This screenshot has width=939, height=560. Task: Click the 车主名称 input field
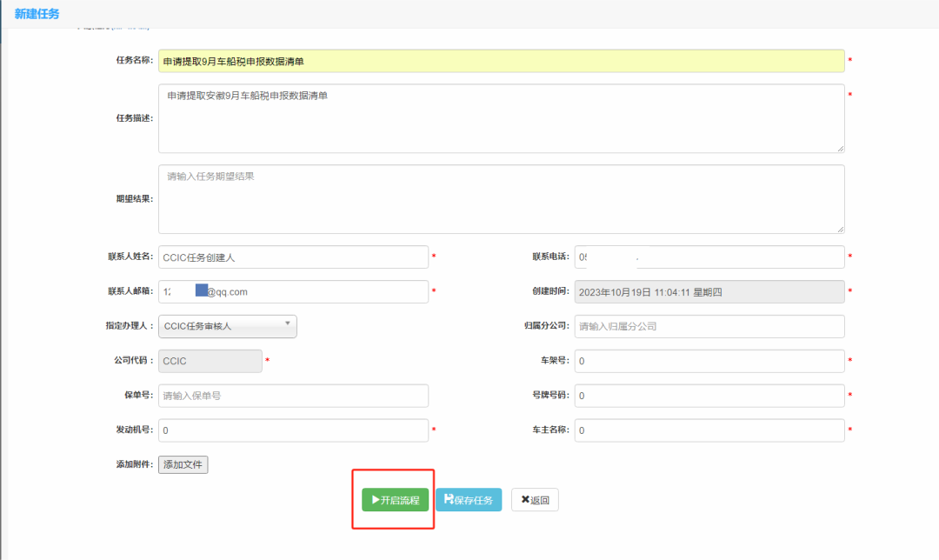(x=709, y=430)
